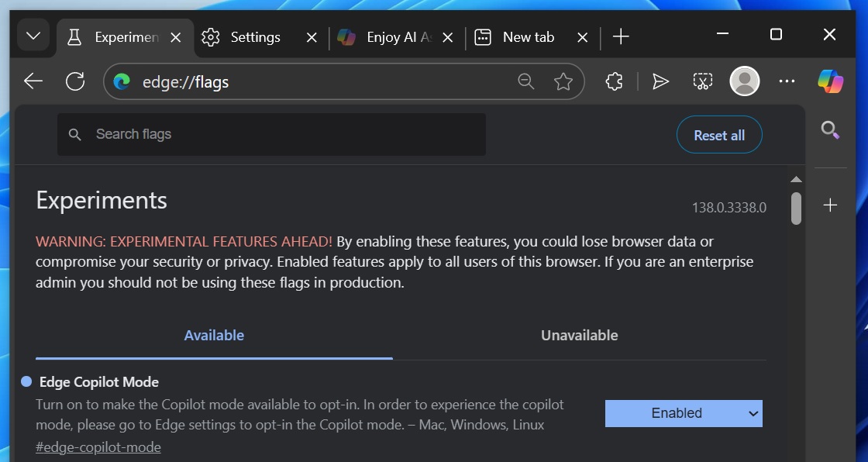Click the Copilot icon in the toolbar
The width and height of the screenshot is (868, 462).
point(830,81)
